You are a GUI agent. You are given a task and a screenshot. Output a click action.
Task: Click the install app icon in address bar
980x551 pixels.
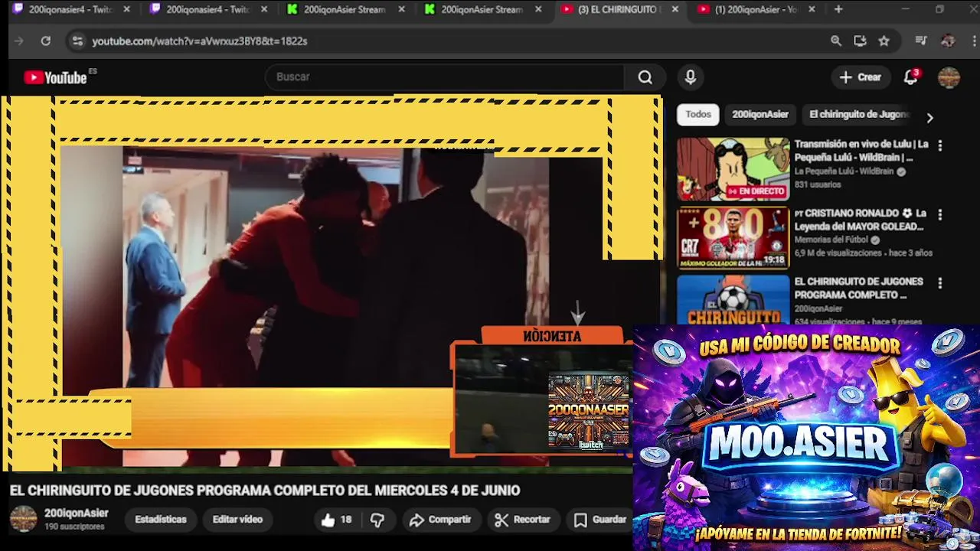[x=860, y=41]
